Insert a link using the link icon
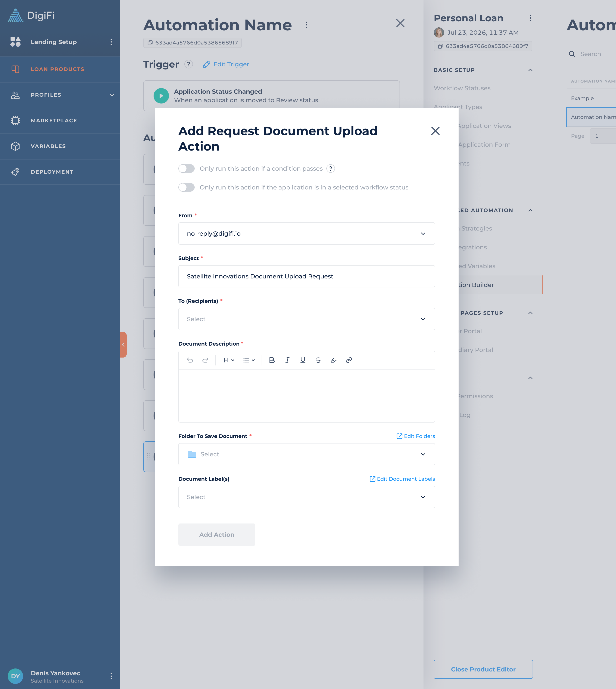616x689 pixels. click(349, 360)
